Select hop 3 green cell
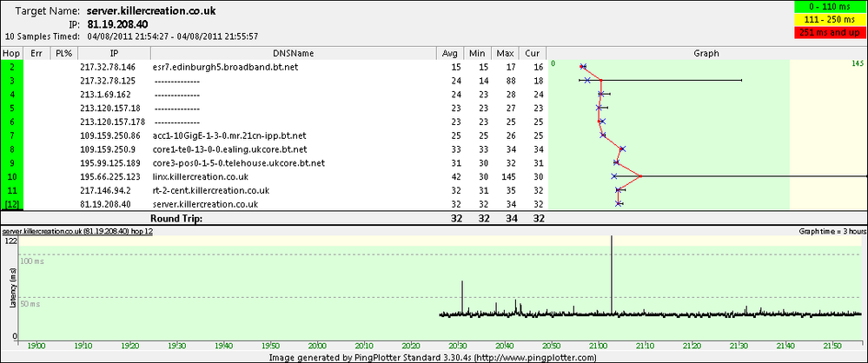The height and width of the screenshot is (363, 868). coord(11,81)
